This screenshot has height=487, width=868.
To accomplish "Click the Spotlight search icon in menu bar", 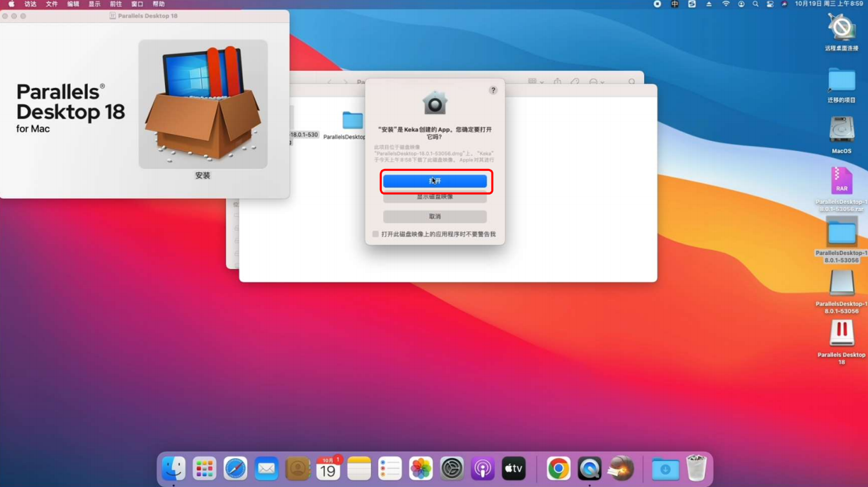I will coord(755,4).
